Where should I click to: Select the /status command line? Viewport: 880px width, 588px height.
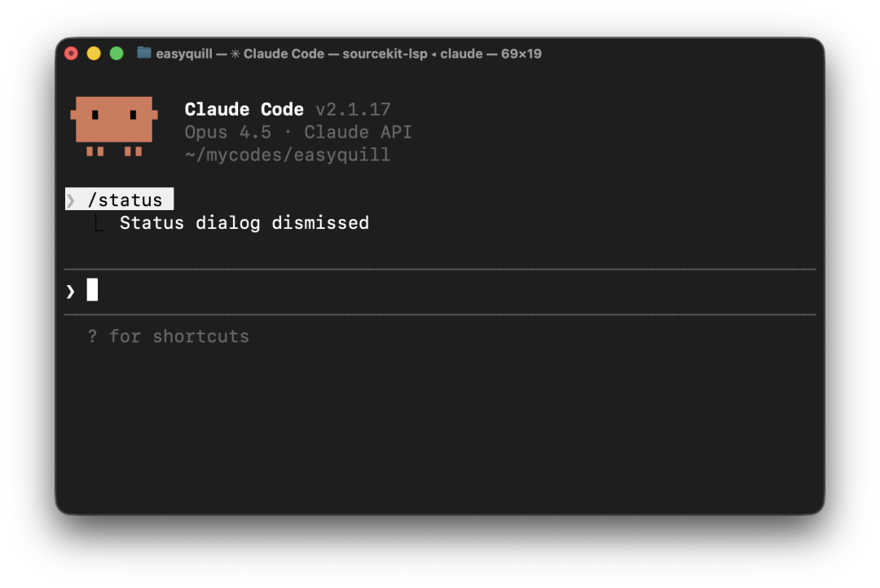pos(120,200)
